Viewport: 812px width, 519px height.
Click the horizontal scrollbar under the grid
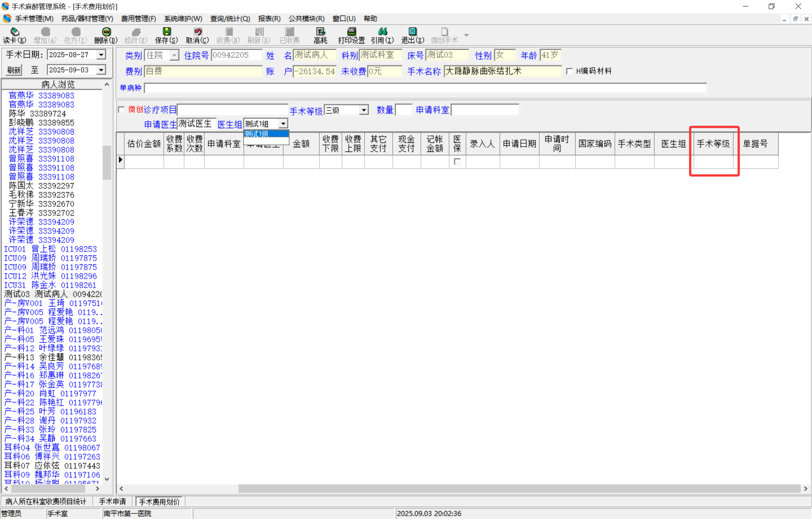point(519,489)
